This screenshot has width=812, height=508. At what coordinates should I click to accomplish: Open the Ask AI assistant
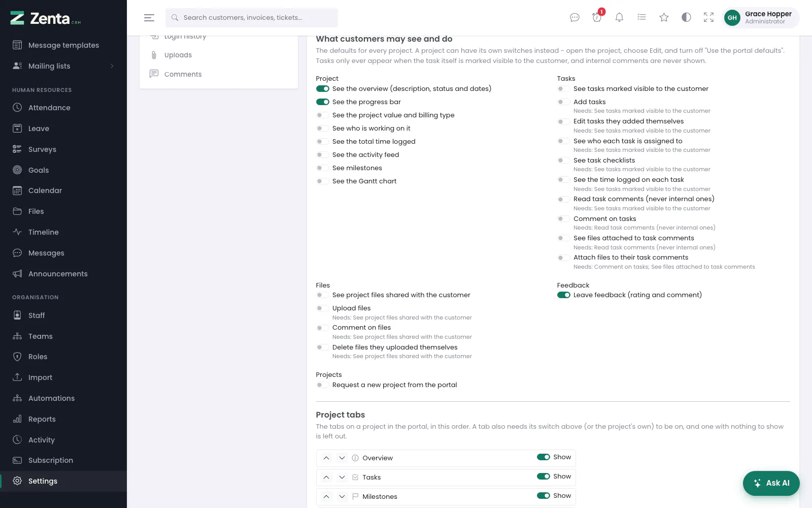point(771,483)
